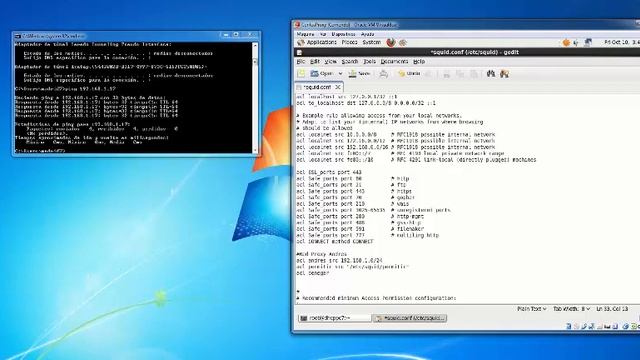Click the New document icon in gedit toolbar

301,73
